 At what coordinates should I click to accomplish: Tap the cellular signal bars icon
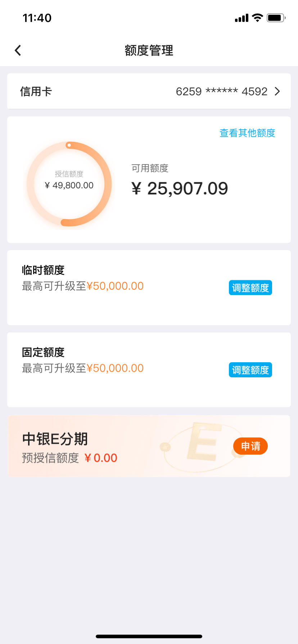coord(241,18)
